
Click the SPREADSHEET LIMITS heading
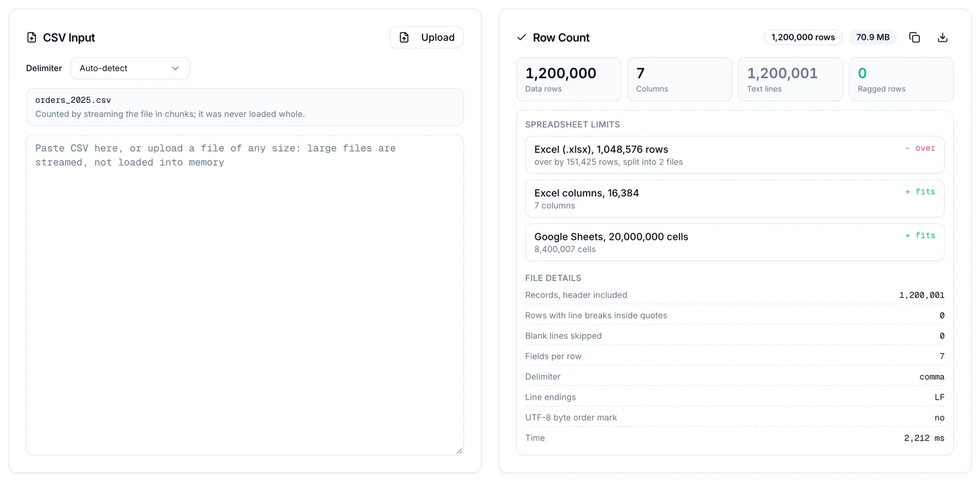(573, 124)
